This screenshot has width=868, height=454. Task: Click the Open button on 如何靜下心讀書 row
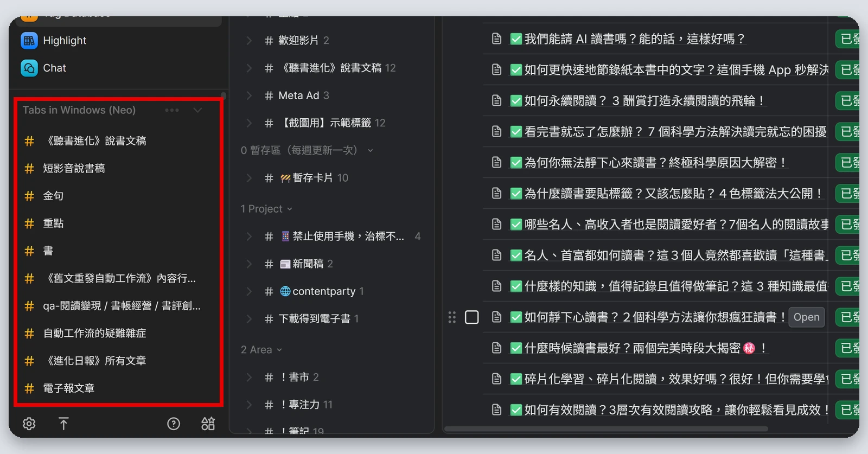pyautogui.click(x=807, y=317)
